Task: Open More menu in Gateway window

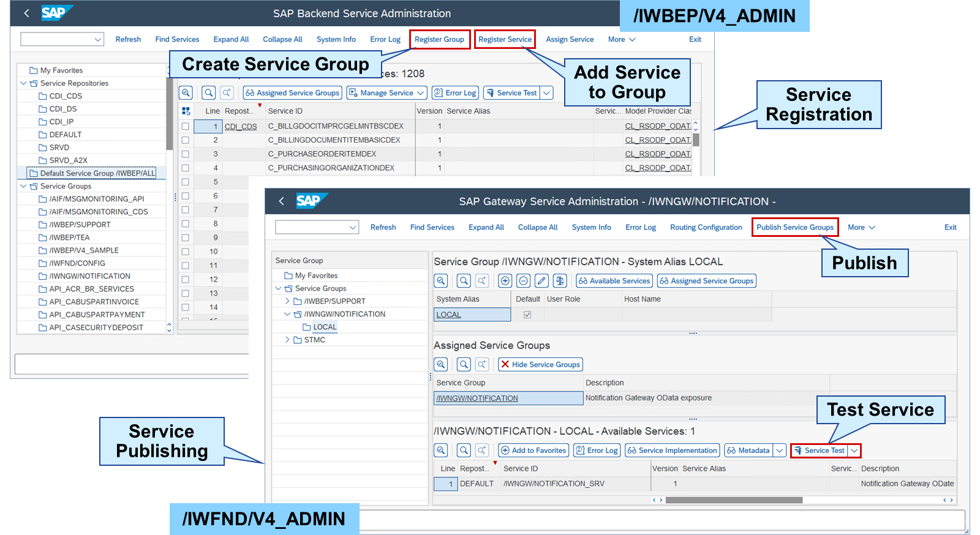Action: click(x=861, y=227)
